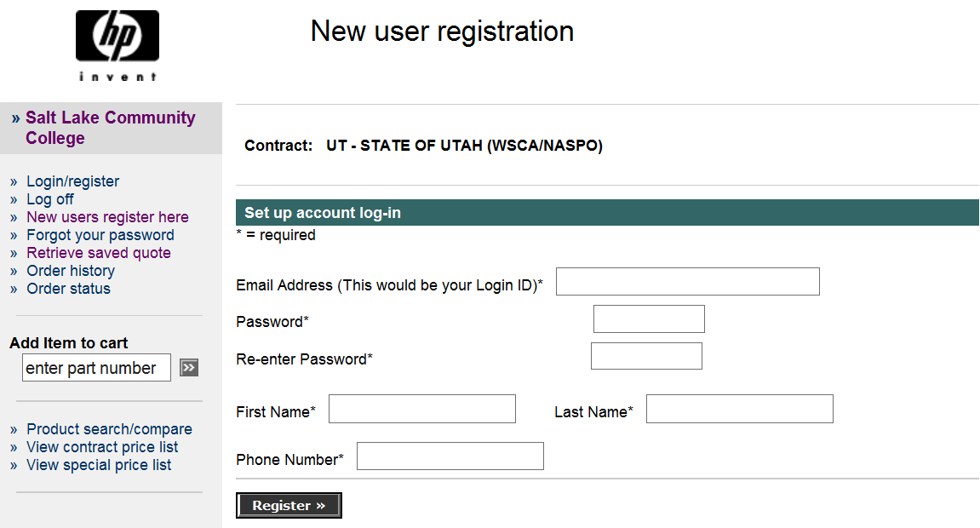View Order history
The image size is (980, 528).
pos(71,271)
